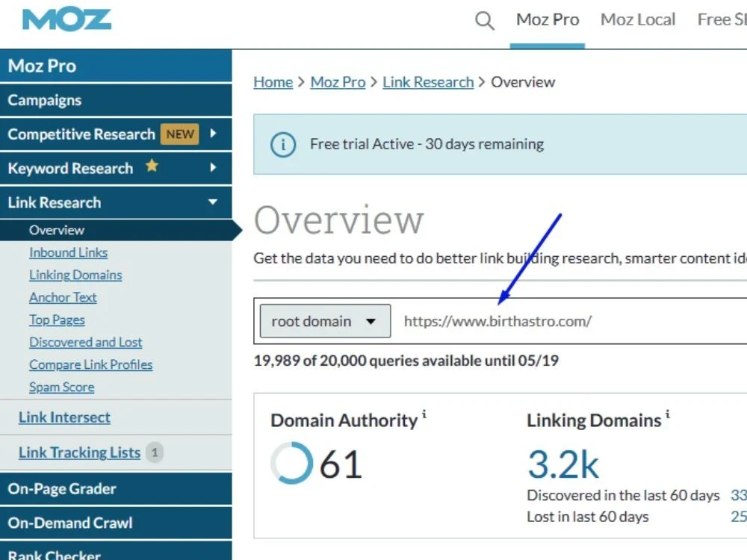
Task: Click the Domain Authority score 61
Action: click(x=341, y=464)
